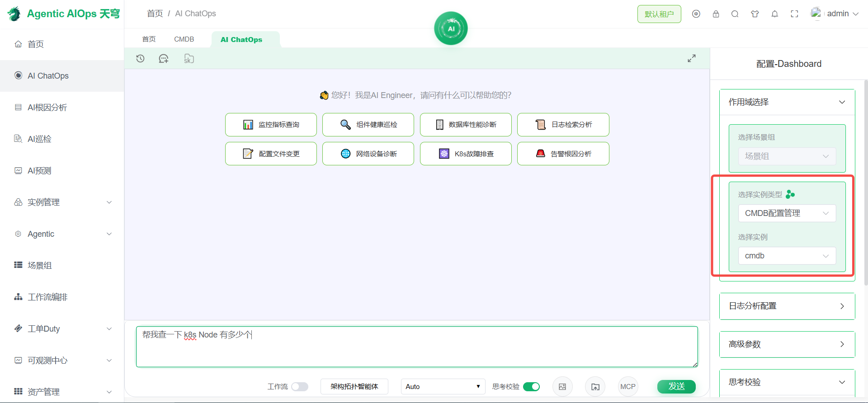Expand the 日志分析配置 section
The height and width of the screenshot is (403, 868).
(787, 306)
